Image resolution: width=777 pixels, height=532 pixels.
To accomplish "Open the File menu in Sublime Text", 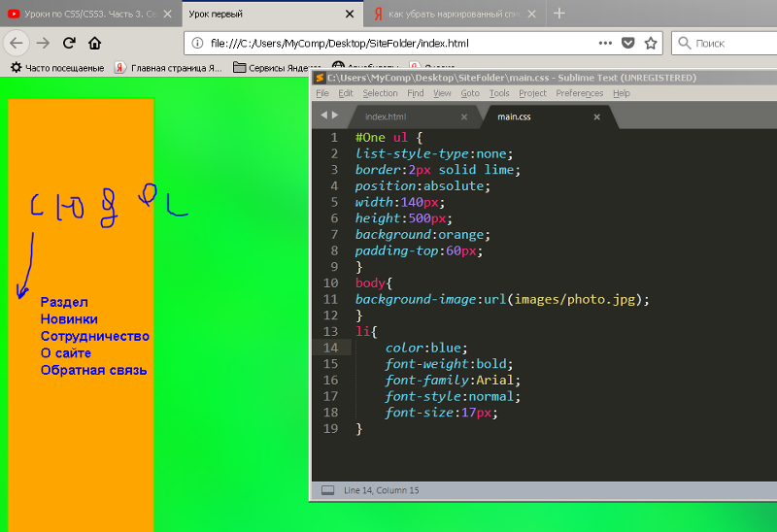I will tap(322, 93).
